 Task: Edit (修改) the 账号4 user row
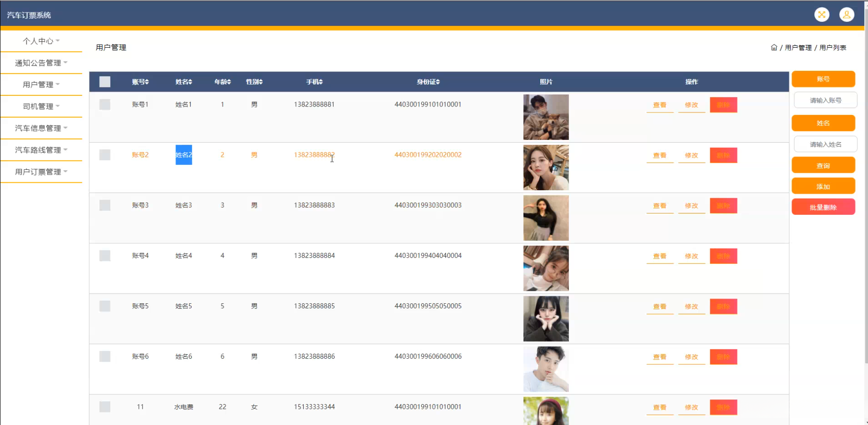pos(692,256)
